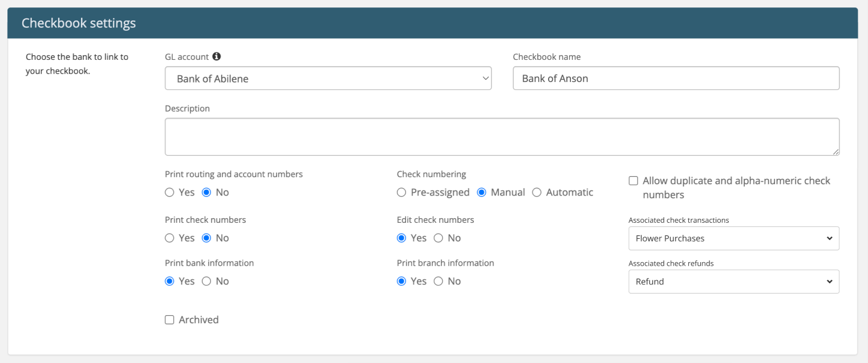
Task: Open the Associated check refunds dropdown
Action: (733, 282)
